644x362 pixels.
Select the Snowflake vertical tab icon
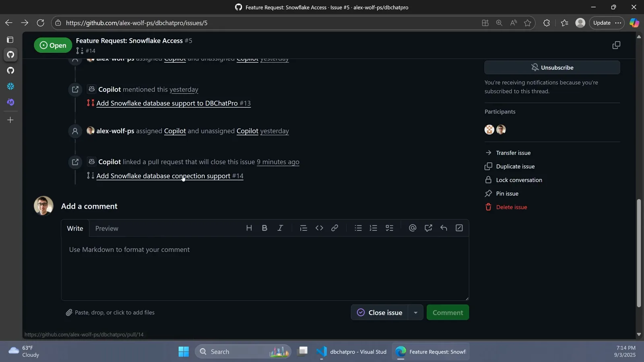pos(10,86)
